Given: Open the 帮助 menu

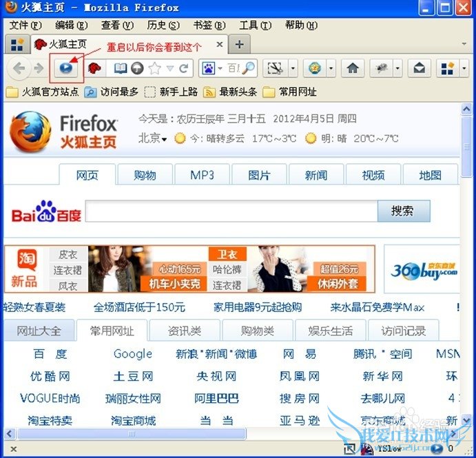Looking at the screenshot, I should [x=301, y=25].
